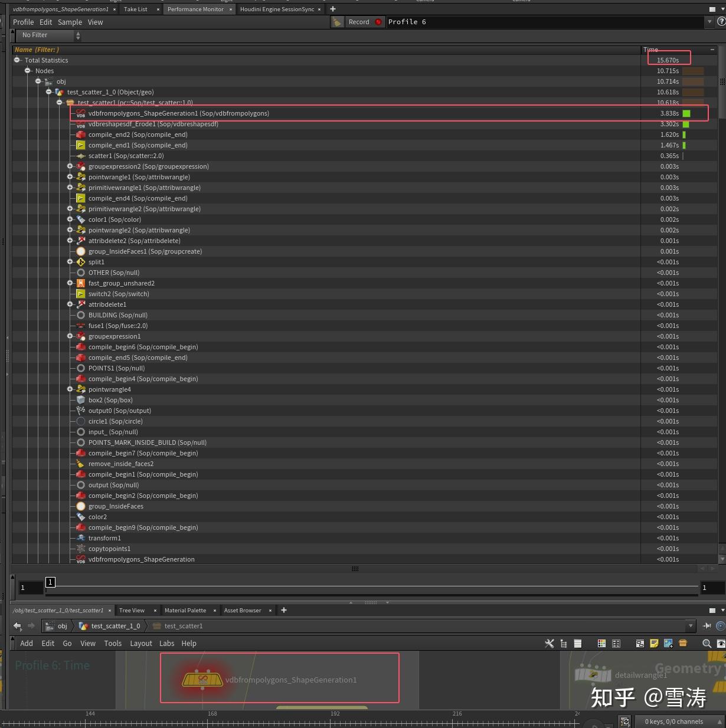Screen dimensions: 726x728
Task: Open the Labs menu in network editor
Action: point(167,643)
